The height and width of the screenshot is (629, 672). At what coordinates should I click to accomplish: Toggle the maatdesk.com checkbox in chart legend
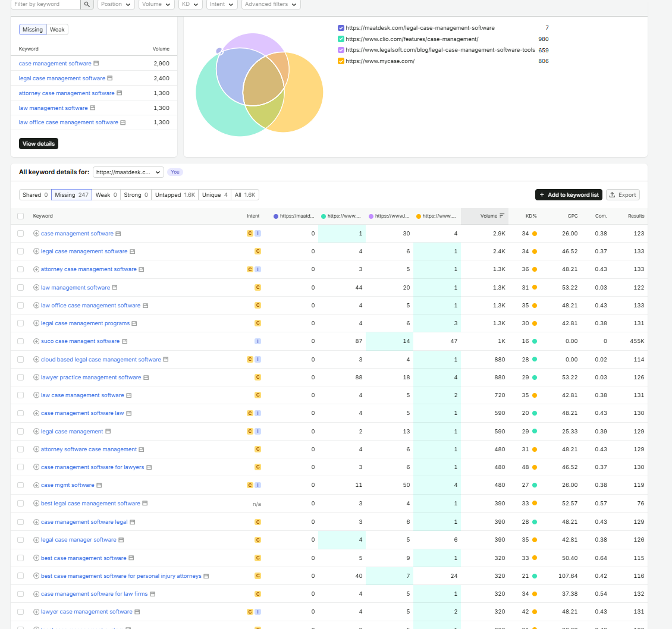[341, 28]
